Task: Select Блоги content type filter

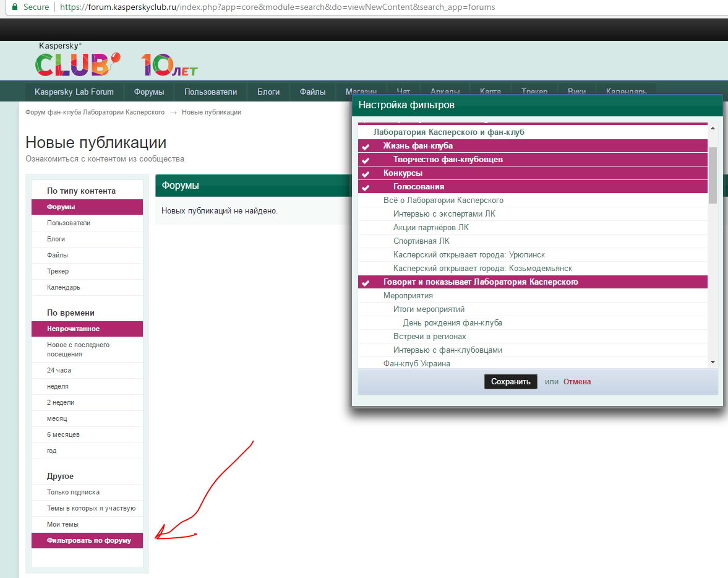Action: pyautogui.click(x=87, y=239)
